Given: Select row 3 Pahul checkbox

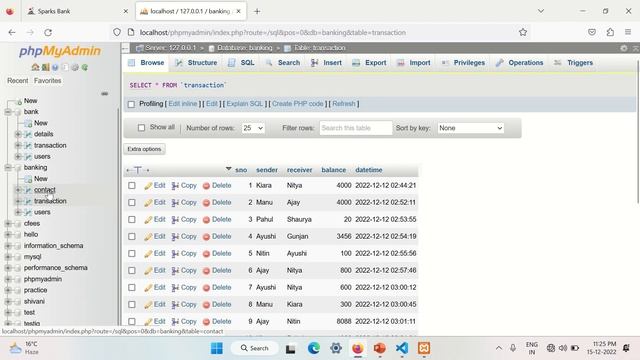Looking at the screenshot, I should 132,220.
